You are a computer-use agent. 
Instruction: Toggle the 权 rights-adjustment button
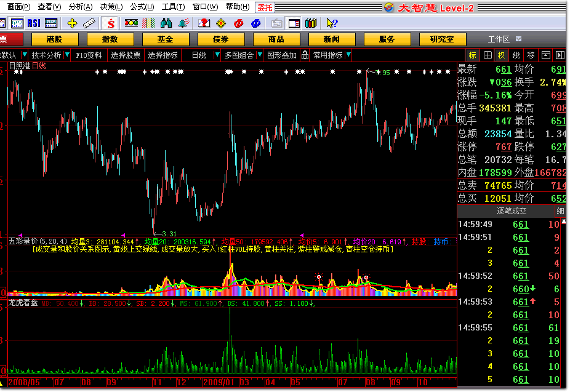click(501, 55)
